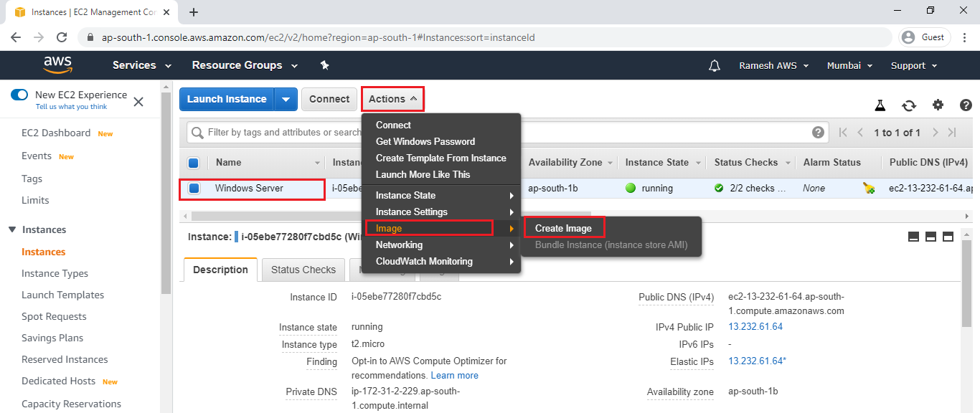Sort by Instance State column header
Viewport: 980px width, 413px height.
[662, 163]
